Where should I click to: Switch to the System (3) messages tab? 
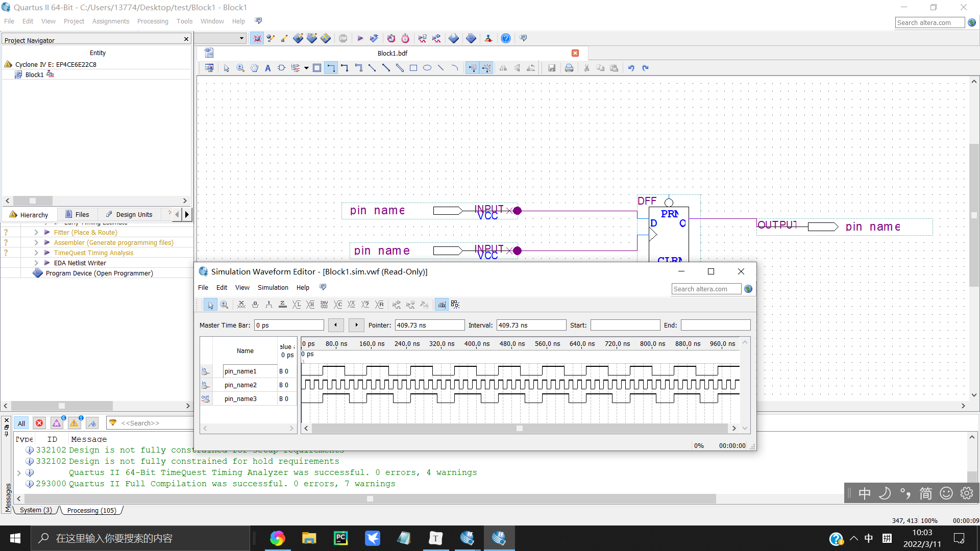point(36,510)
